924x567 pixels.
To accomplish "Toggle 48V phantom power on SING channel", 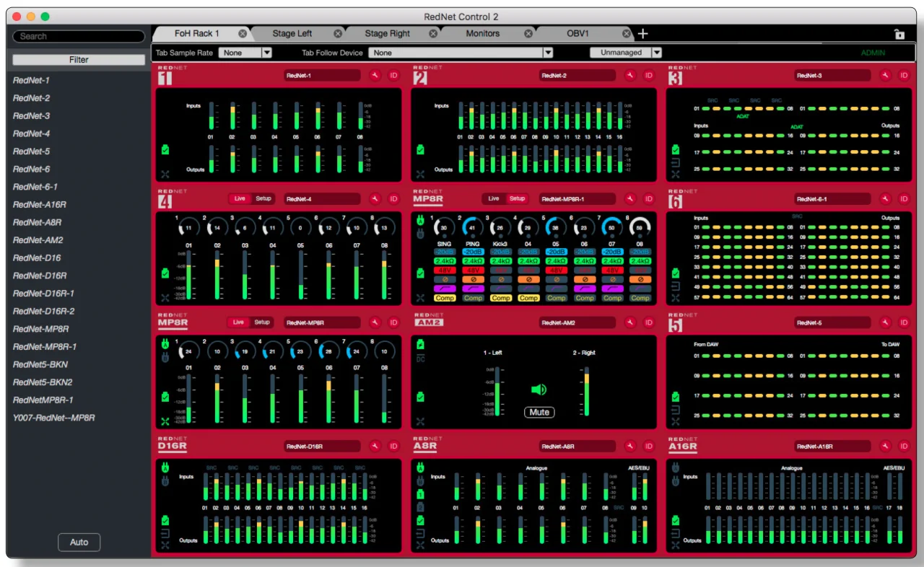I will coord(445,271).
